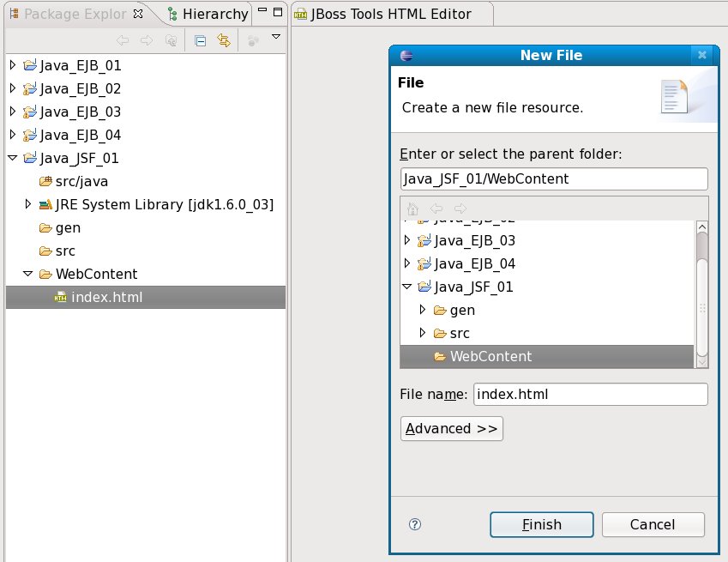Click the help question mark icon
Screen dimensions: 728x562
point(415,524)
